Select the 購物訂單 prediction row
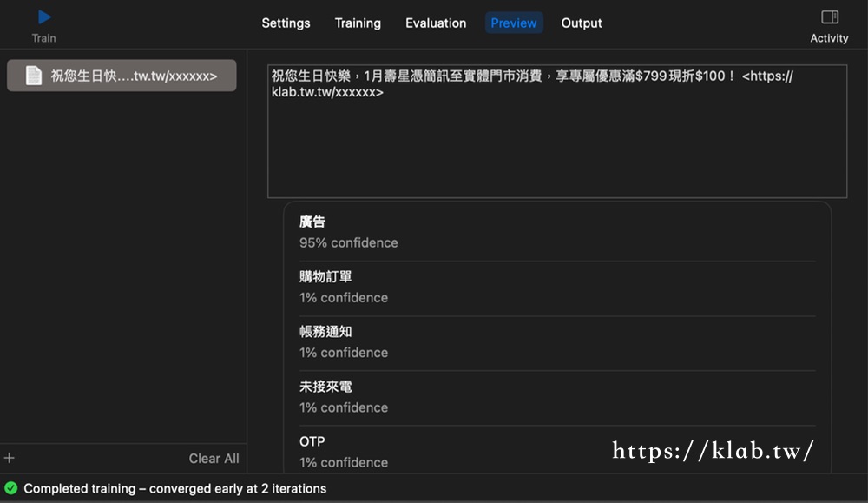This screenshot has width=868, height=503. pyautogui.click(x=556, y=288)
